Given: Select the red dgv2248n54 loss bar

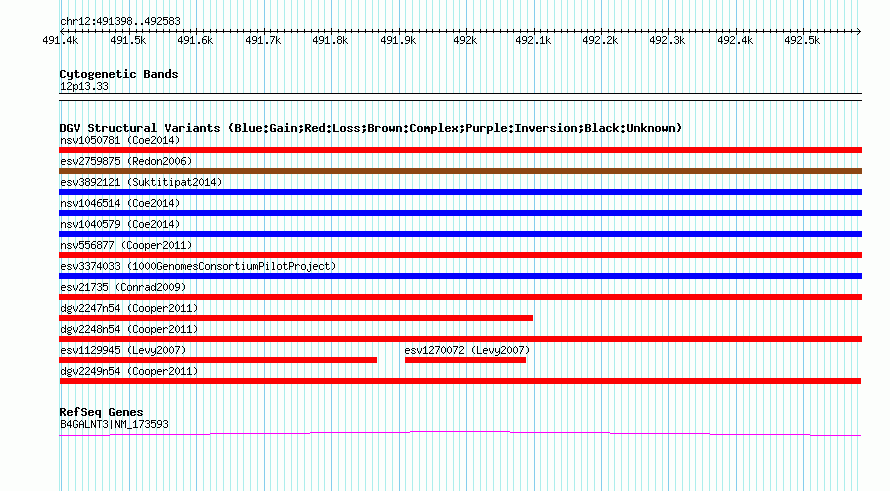Looking at the screenshot, I should [x=460, y=339].
